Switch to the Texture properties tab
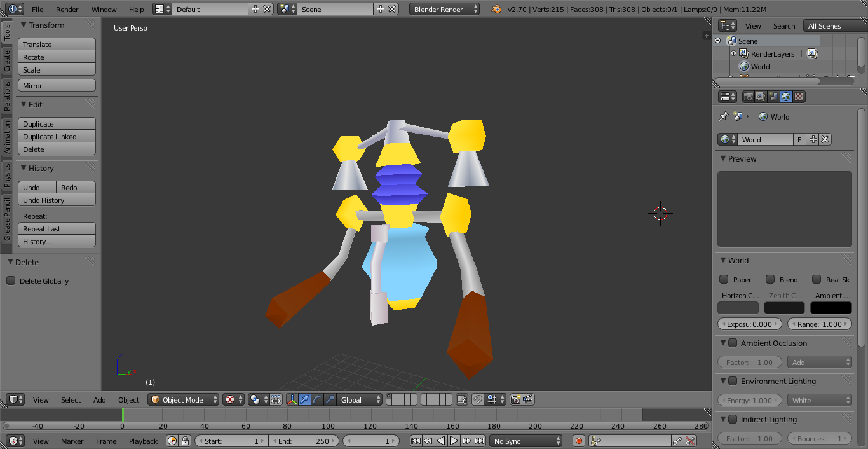 (x=799, y=97)
